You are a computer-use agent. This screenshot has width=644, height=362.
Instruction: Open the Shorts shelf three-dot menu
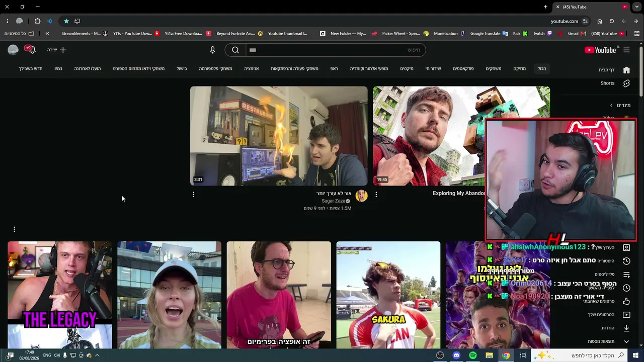click(x=14, y=229)
